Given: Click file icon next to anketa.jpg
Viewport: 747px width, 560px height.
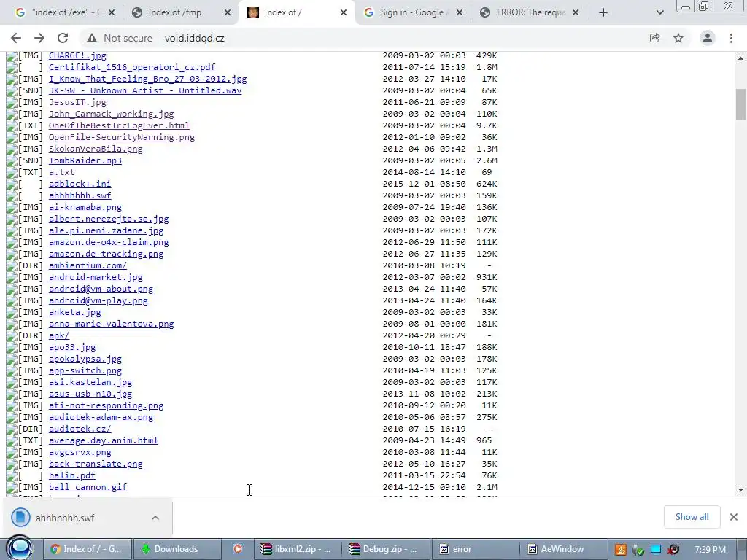Looking at the screenshot, I should tap(12, 312).
